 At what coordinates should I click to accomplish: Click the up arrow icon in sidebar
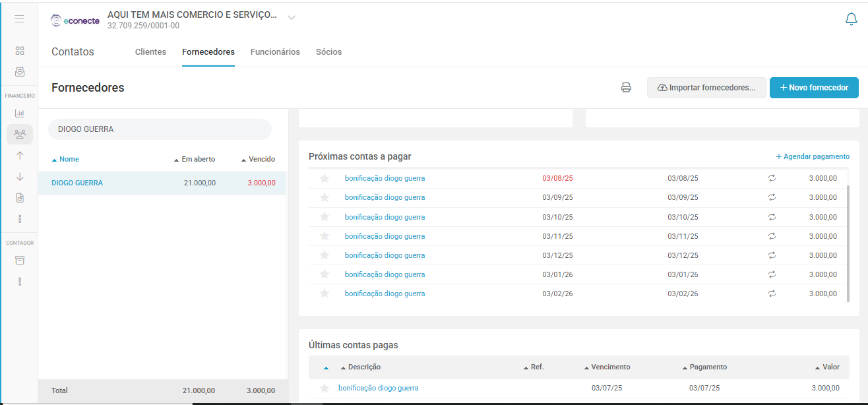(20, 156)
